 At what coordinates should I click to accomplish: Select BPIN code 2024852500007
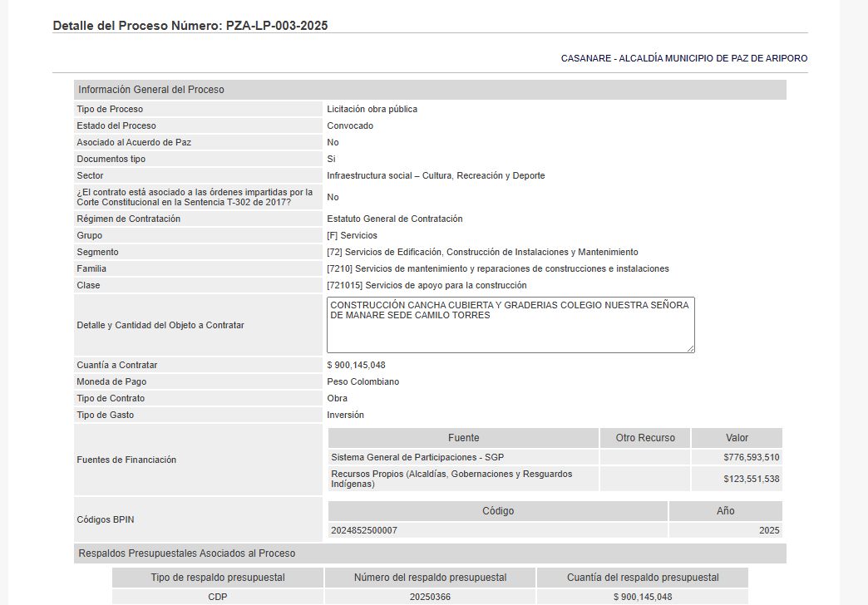click(x=364, y=530)
